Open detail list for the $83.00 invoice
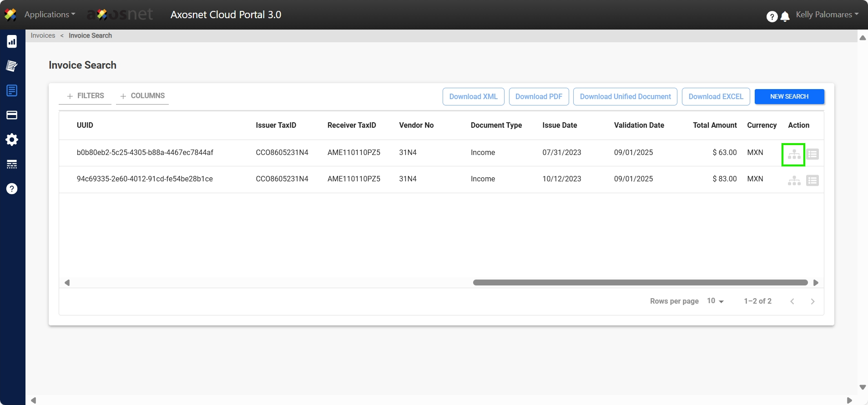The height and width of the screenshot is (405, 868). (x=812, y=181)
